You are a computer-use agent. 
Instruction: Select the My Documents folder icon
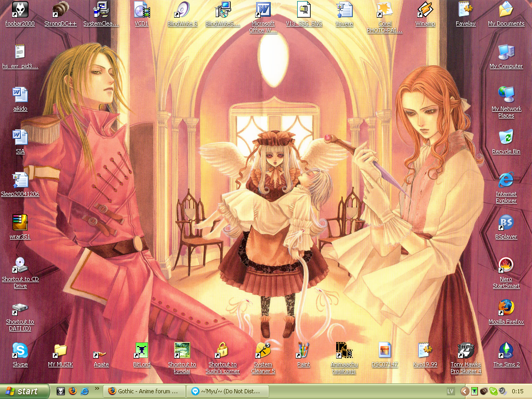[x=506, y=14]
